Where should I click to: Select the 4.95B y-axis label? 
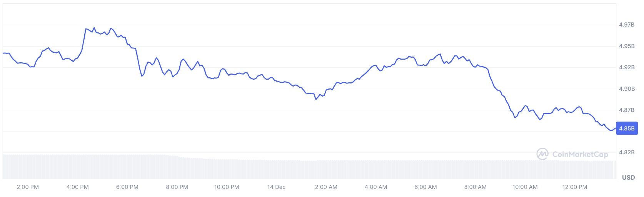tap(627, 46)
